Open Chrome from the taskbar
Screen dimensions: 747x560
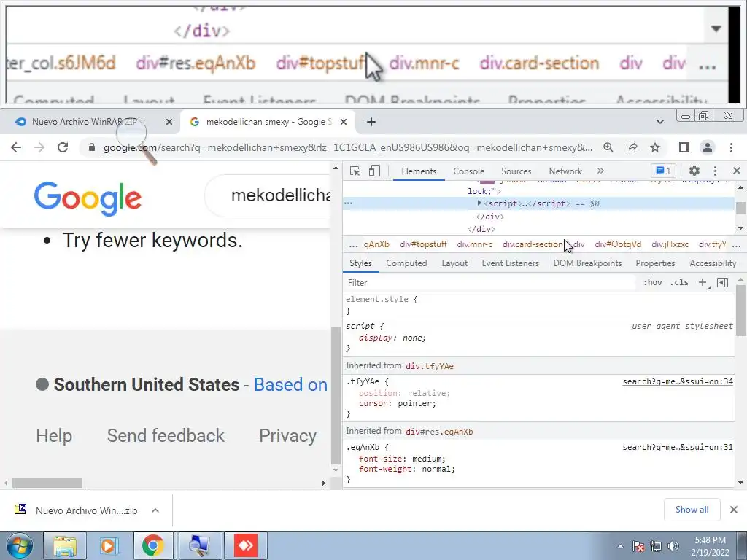[152, 545]
